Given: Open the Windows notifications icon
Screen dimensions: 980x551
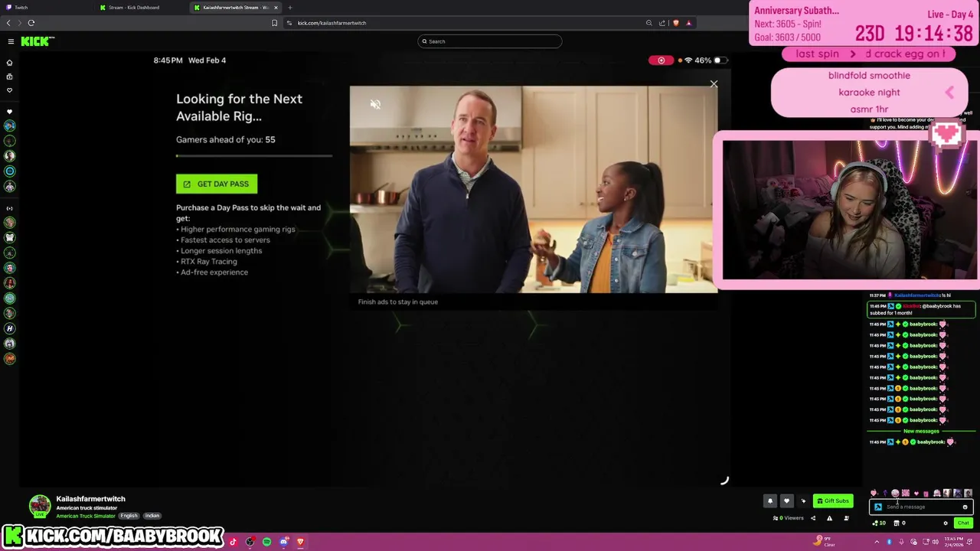Looking at the screenshot, I should (969, 542).
